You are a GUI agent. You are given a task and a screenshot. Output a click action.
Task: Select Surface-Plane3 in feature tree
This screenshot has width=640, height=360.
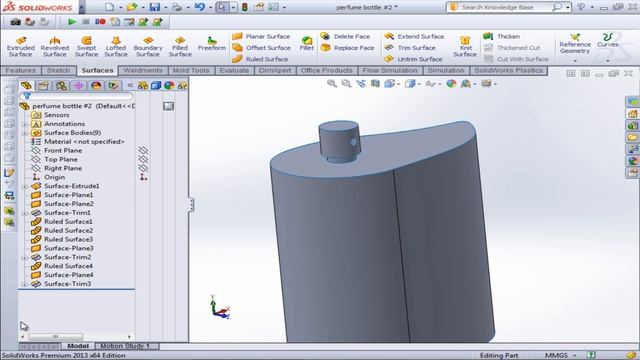tap(69, 248)
